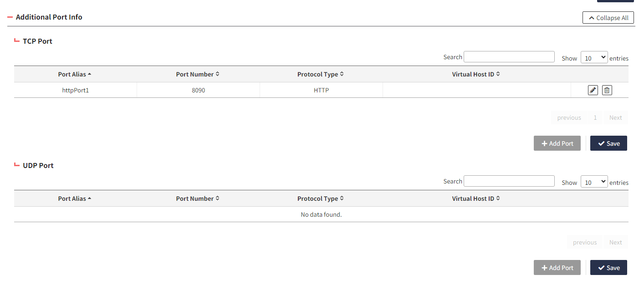644x285 pixels.
Task: Edit the httpPort1 row with pencil icon
Action: click(x=593, y=90)
